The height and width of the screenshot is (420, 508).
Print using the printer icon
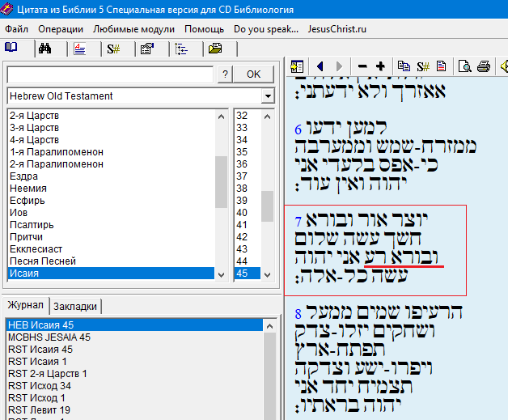[483, 66]
